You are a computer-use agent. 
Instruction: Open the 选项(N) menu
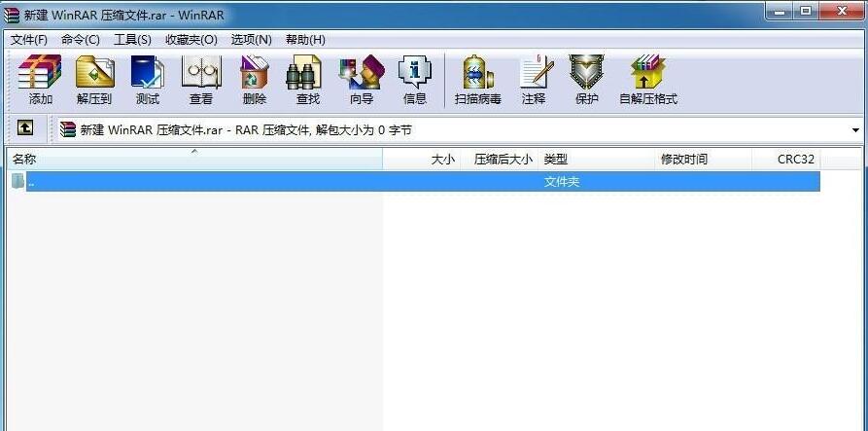coord(252,40)
